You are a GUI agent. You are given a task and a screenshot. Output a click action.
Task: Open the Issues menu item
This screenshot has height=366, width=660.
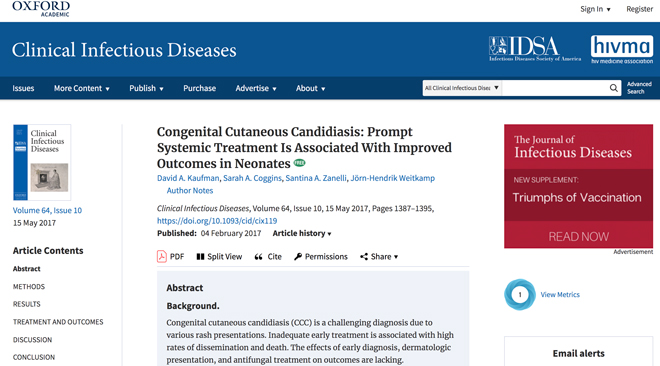(x=23, y=88)
